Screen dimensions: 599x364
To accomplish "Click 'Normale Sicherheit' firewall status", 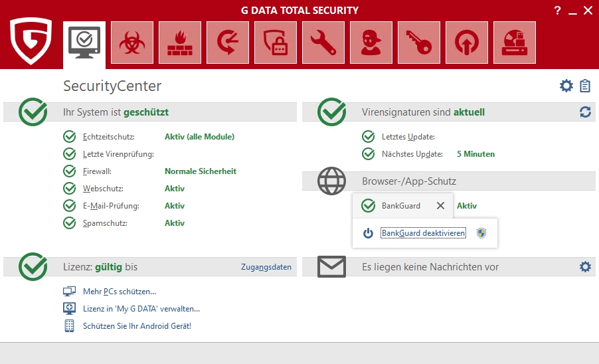I will coord(201,171).
